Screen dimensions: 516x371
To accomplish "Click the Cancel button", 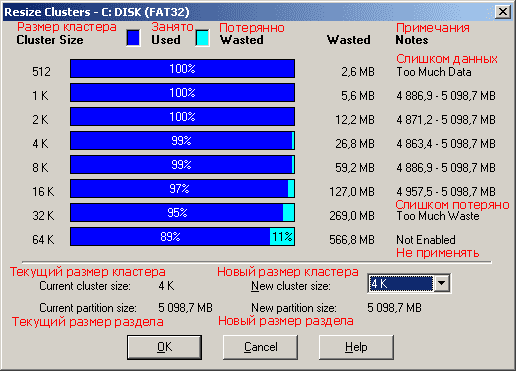I will [260, 347].
